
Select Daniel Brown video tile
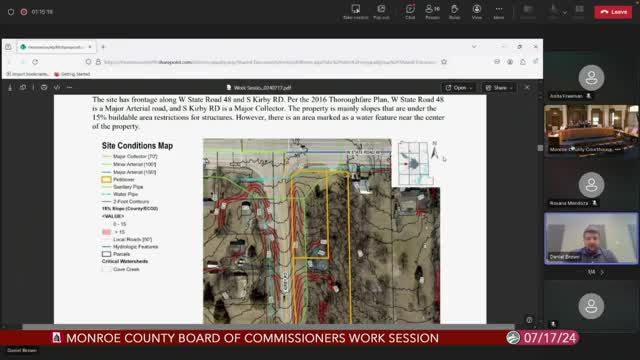pyautogui.click(x=591, y=238)
